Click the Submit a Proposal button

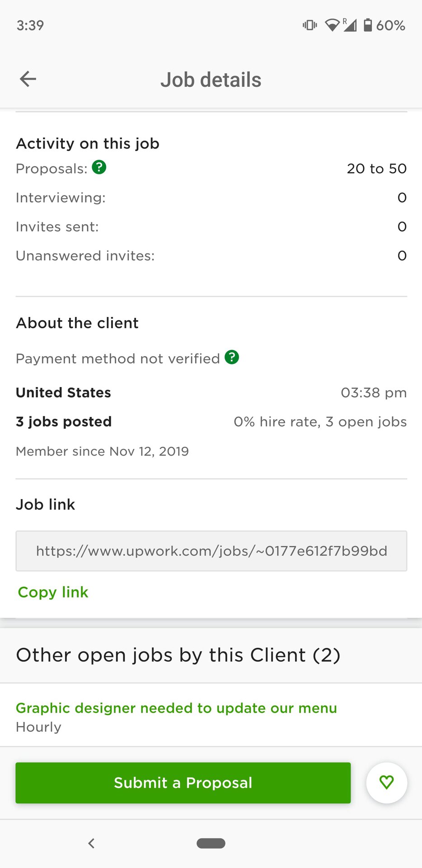pos(183,783)
